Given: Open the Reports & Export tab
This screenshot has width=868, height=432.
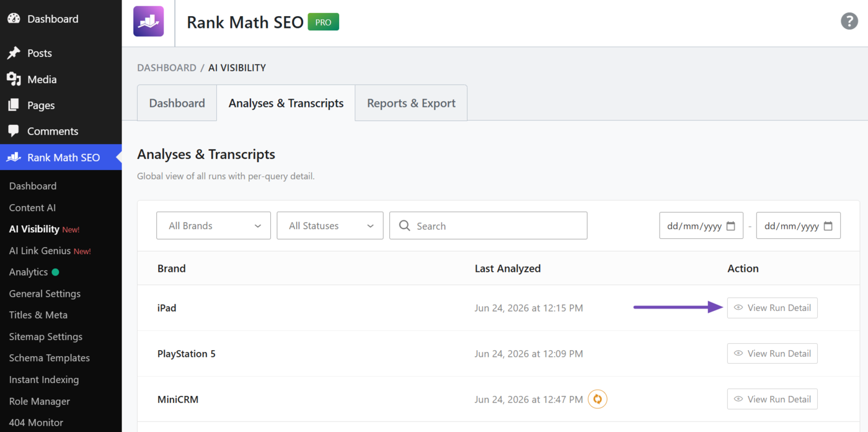Looking at the screenshot, I should (411, 103).
